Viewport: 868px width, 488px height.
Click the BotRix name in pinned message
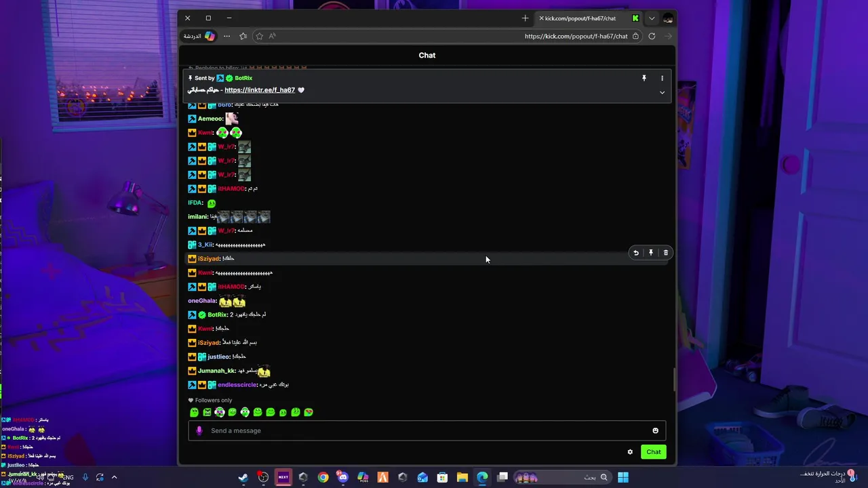[243, 78]
